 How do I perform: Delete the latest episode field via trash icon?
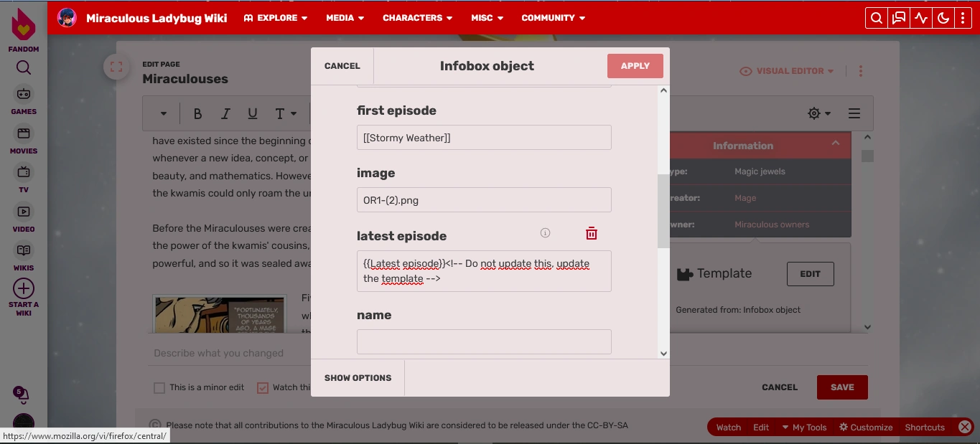591,233
